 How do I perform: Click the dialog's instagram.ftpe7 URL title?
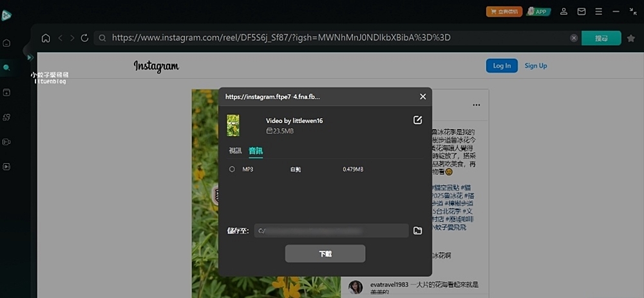[x=272, y=97]
